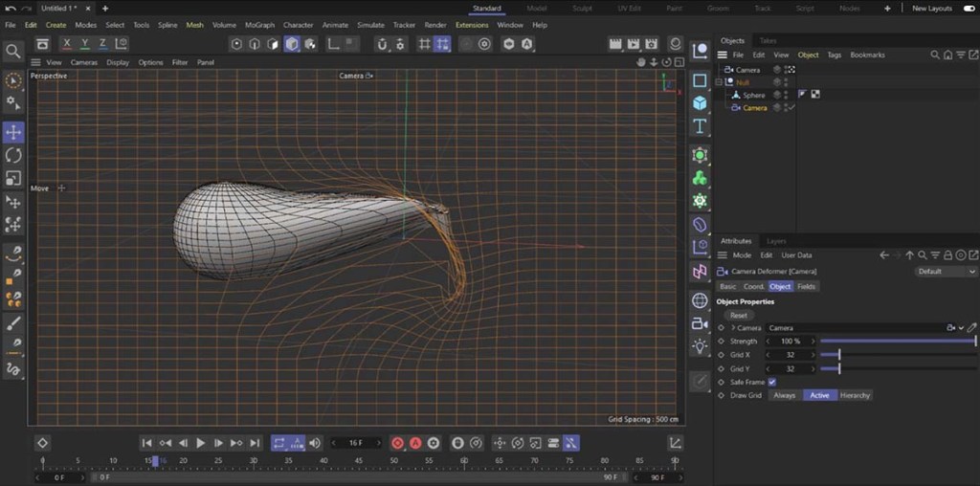Click the Record Active Objects button
This screenshot has width=980, height=486.
[x=398, y=443]
